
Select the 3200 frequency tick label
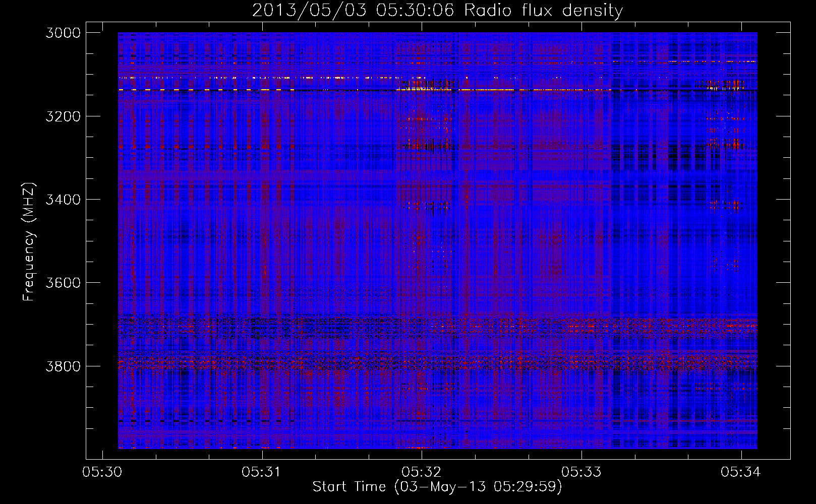pyautogui.click(x=63, y=116)
